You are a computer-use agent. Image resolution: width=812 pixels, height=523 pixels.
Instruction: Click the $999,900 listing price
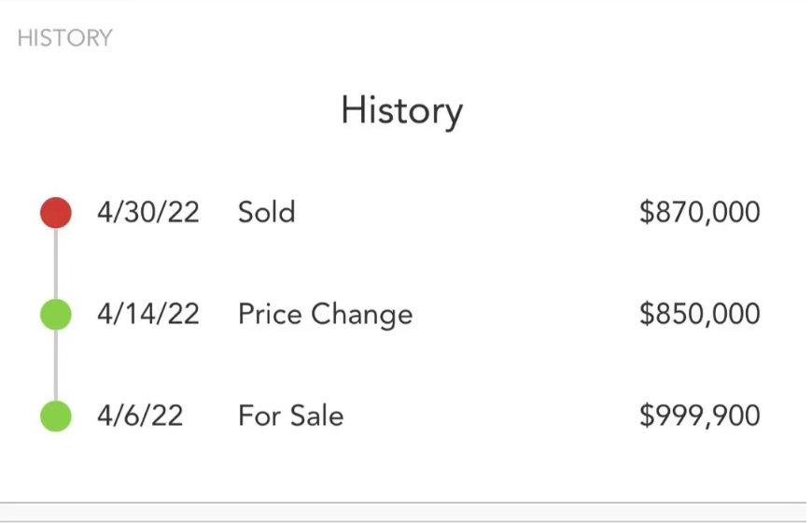coord(700,416)
